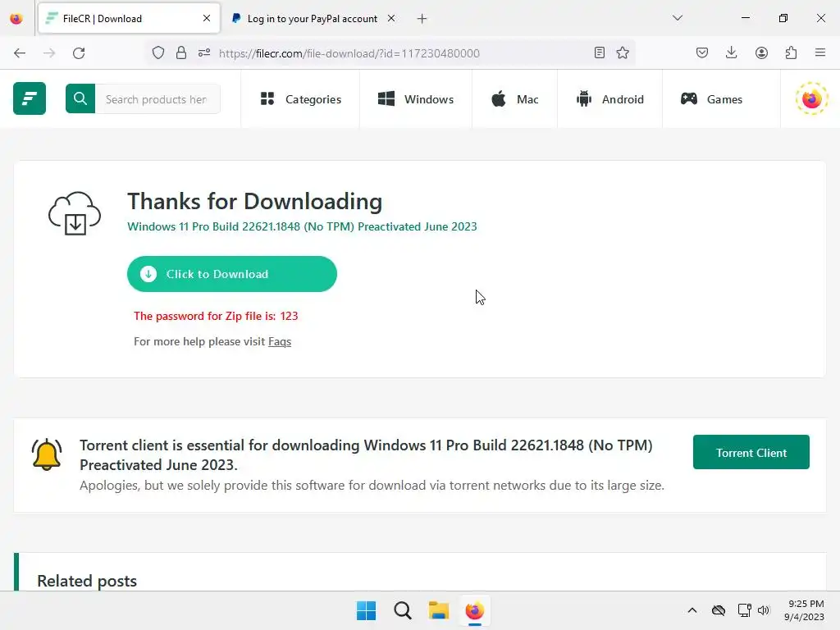Open network status in the system tray
Image resolution: width=840 pixels, height=630 pixels.
[744, 610]
